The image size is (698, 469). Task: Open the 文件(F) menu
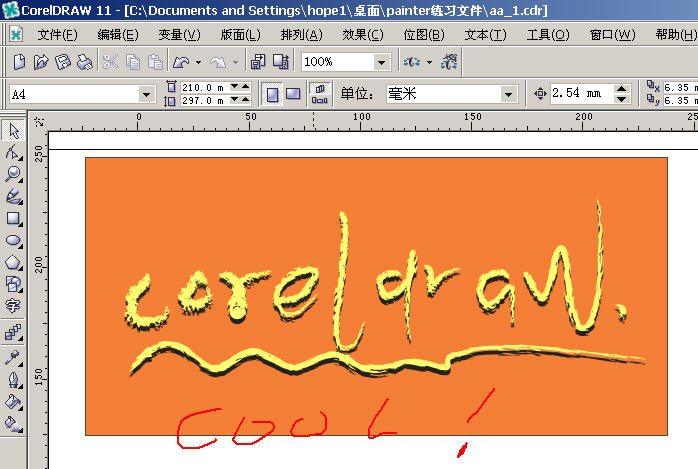click(x=57, y=35)
